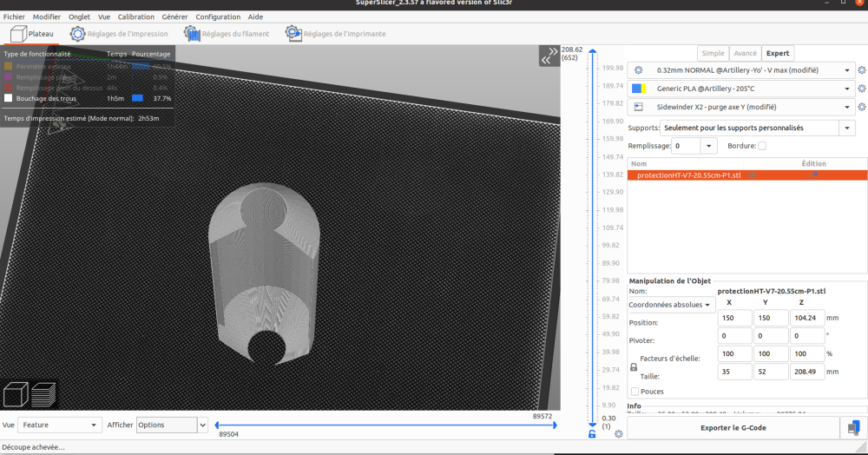Click left handle of horizontal move slider

point(217,425)
